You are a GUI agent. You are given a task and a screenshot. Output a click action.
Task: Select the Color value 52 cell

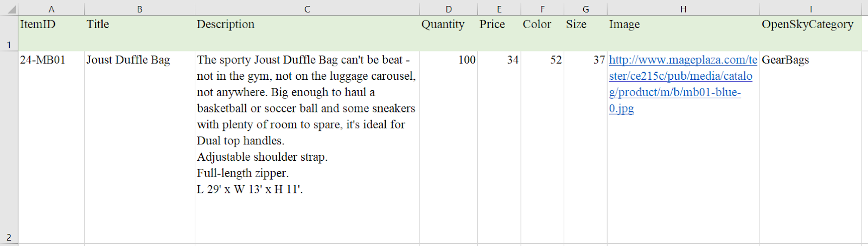coord(542,148)
